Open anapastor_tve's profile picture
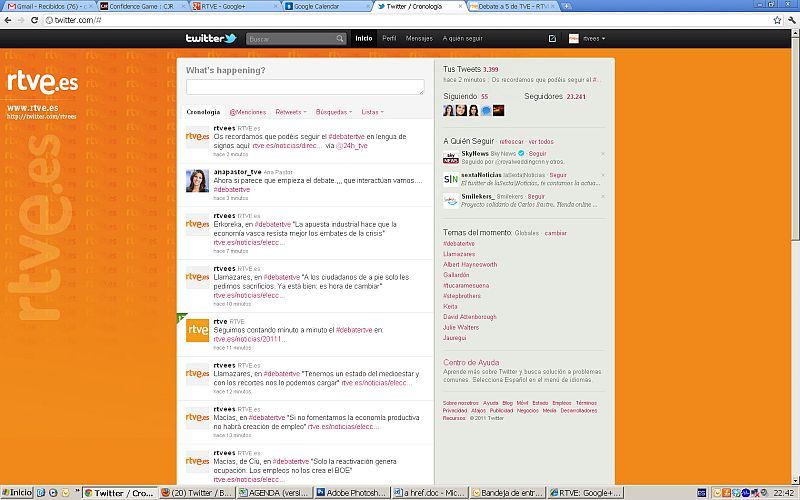 (197, 181)
